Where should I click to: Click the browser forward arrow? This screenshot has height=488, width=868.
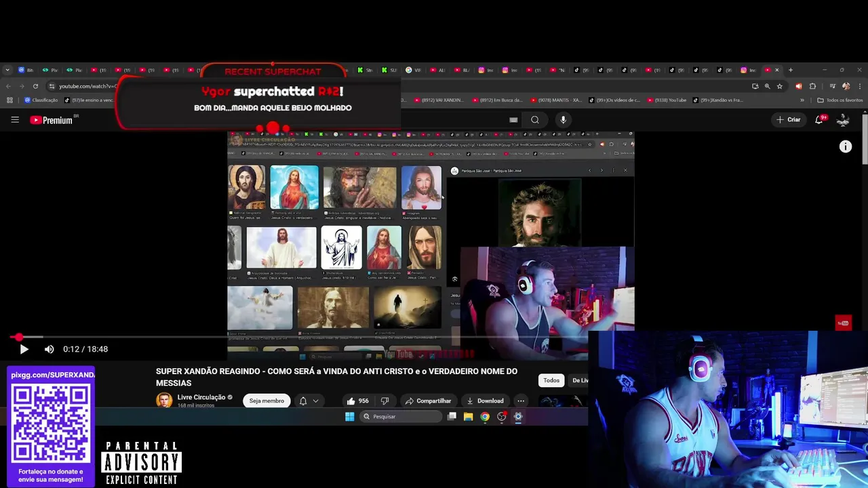(x=22, y=86)
